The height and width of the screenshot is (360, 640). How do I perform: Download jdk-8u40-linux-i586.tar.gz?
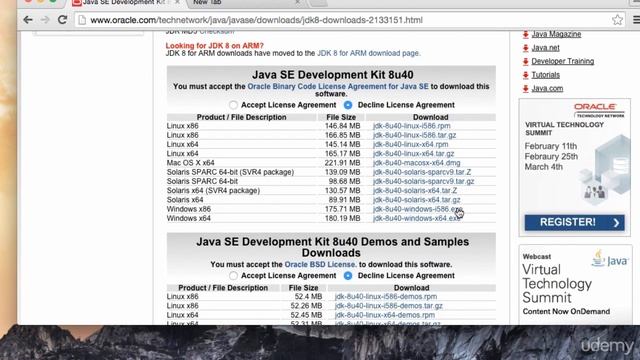point(414,135)
